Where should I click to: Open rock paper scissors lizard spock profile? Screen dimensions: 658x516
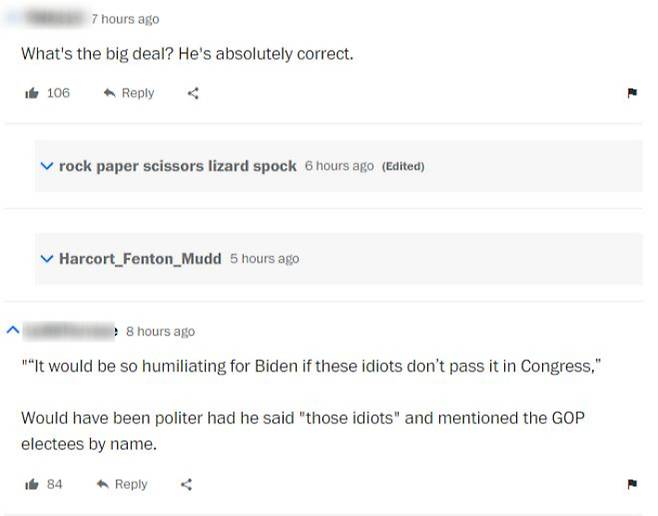(x=177, y=166)
